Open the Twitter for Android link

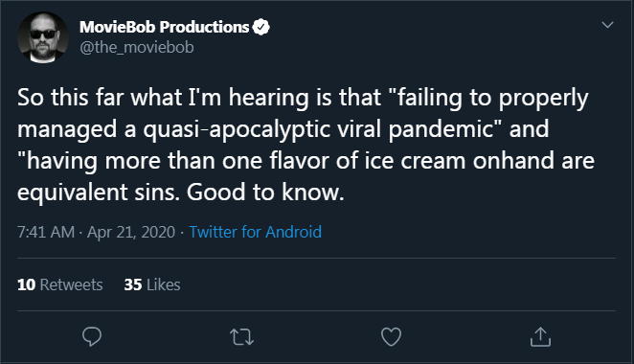255,232
